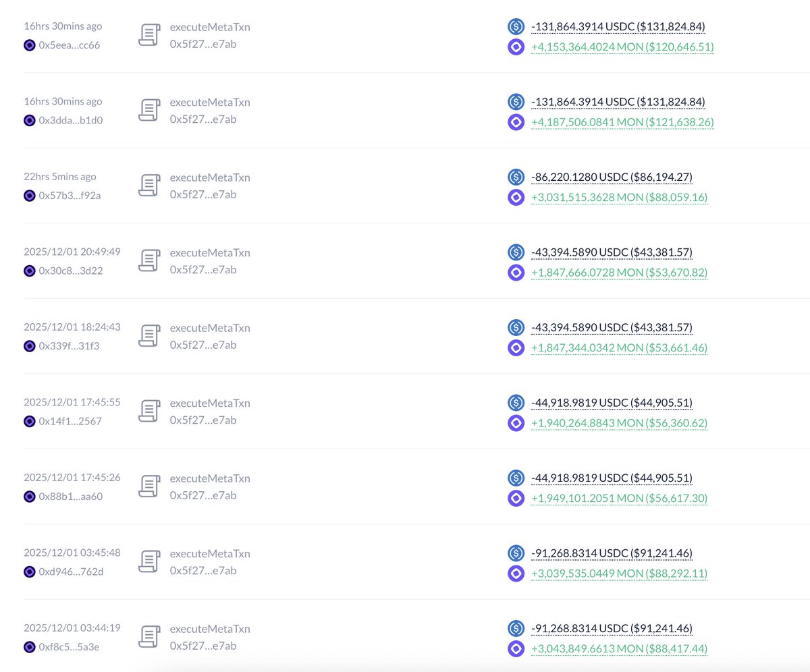
Task: Click the chain icon beside hash 0x14f1…2567
Action: click(29, 421)
